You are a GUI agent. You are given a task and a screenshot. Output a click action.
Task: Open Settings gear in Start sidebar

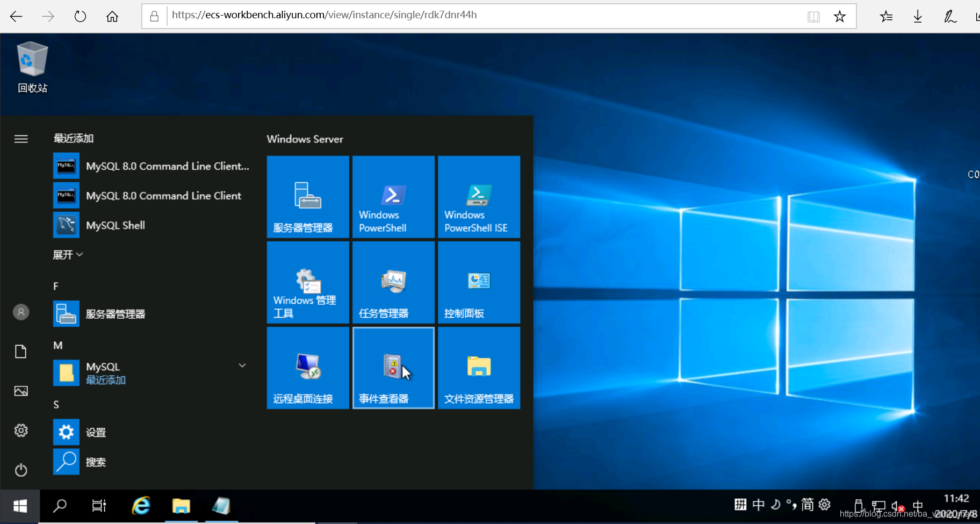21,430
